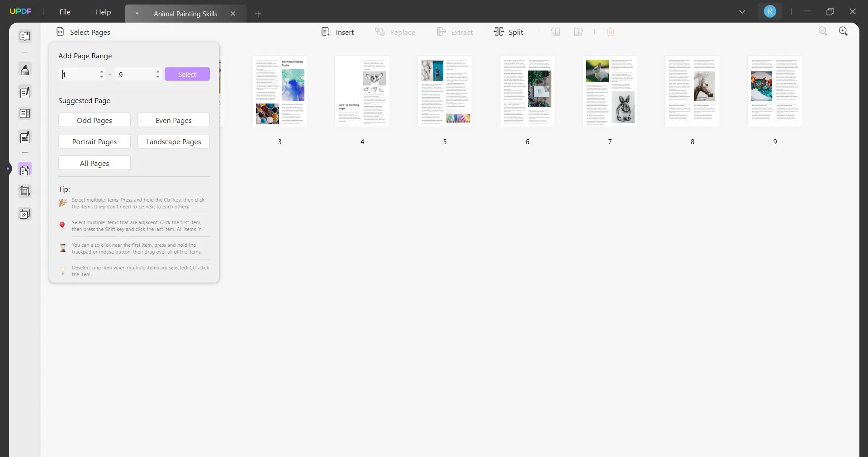Image resolution: width=868 pixels, height=457 pixels.
Task: Select page 7 thumbnail with rabbits
Action: [x=610, y=91]
